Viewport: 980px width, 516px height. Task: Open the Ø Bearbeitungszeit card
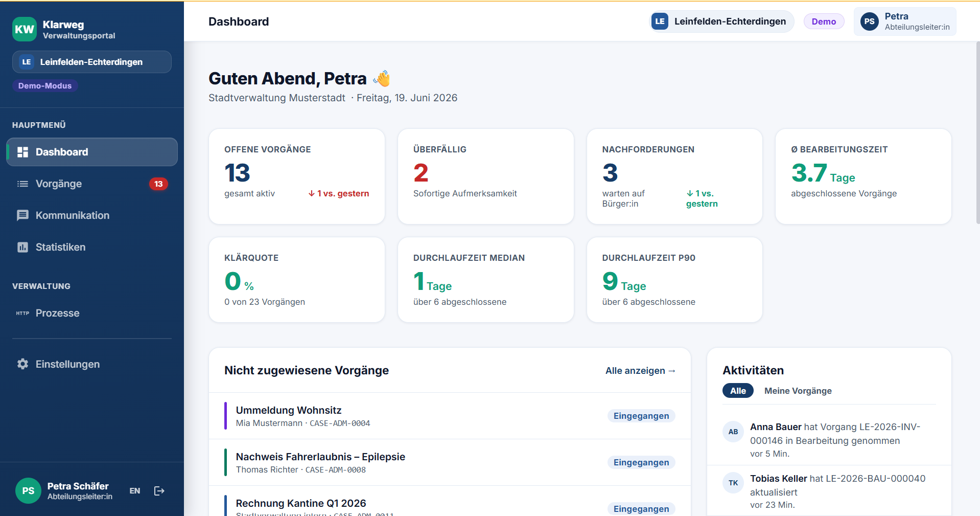click(x=864, y=176)
